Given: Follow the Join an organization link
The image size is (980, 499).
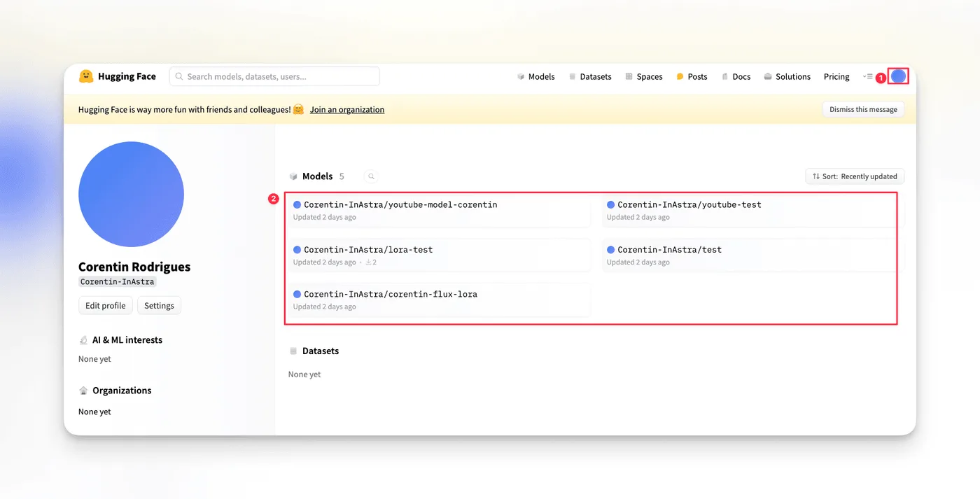Looking at the screenshot, I should 347,110.
